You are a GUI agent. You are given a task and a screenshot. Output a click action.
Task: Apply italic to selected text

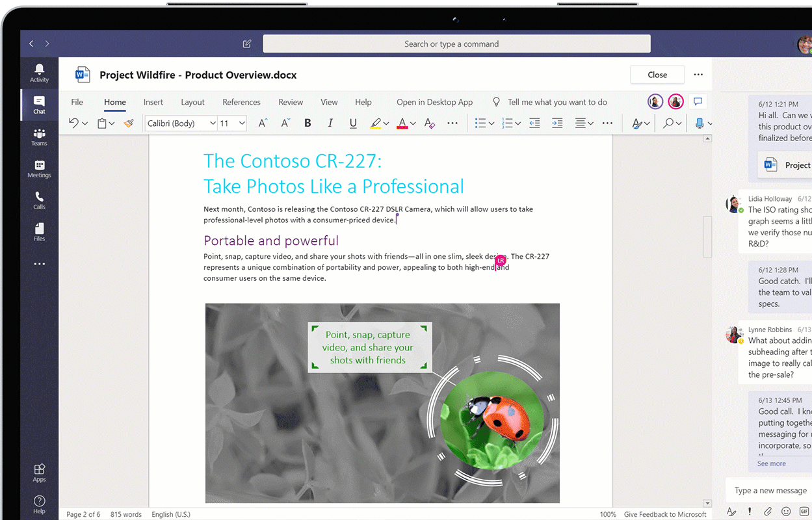tap(330, 123)
